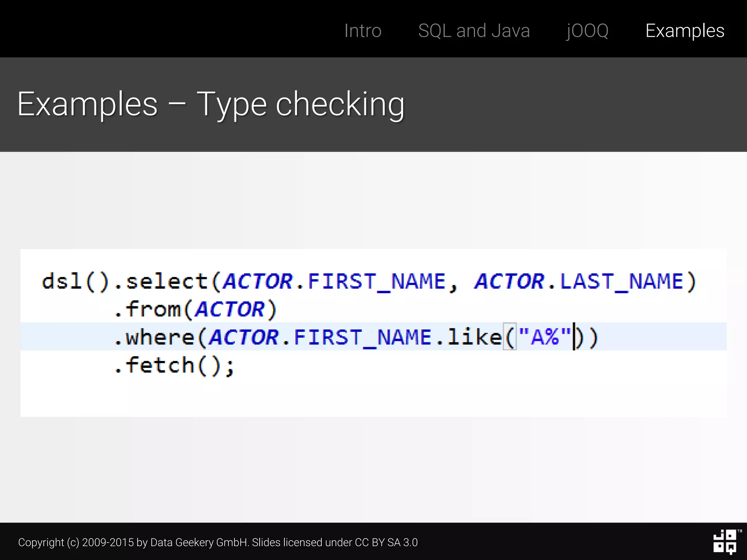747x560 pixels.
Task: Go to the Examples tab
Action: click(685, 31)
